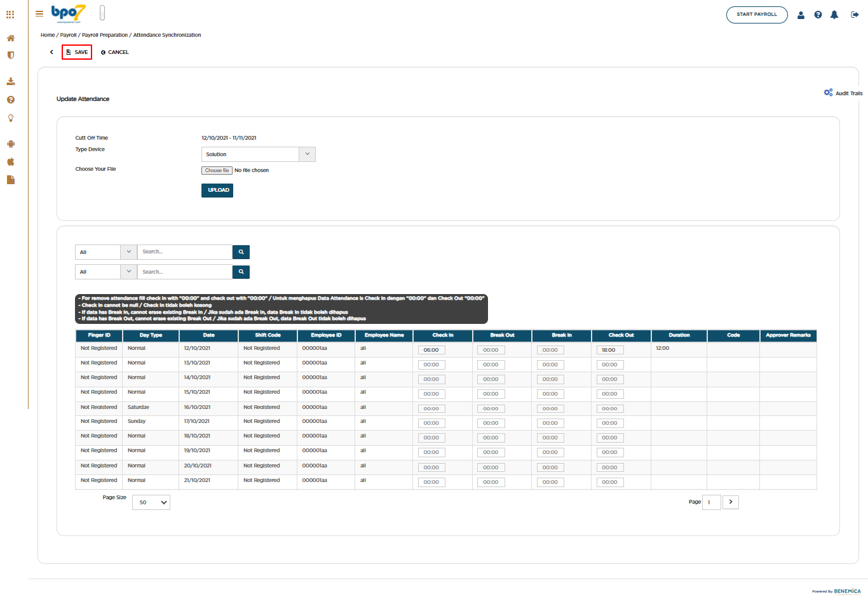The height and width of the screenshot is (604, 868).
Task: Edit Break Out time for 12/10/2021
Action: 491,350
